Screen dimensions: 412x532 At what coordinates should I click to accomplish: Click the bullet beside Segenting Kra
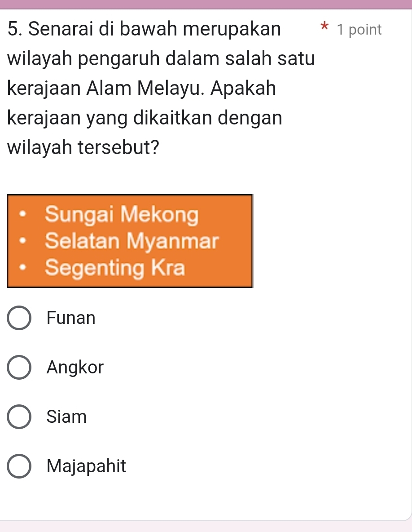click(22, 268)
